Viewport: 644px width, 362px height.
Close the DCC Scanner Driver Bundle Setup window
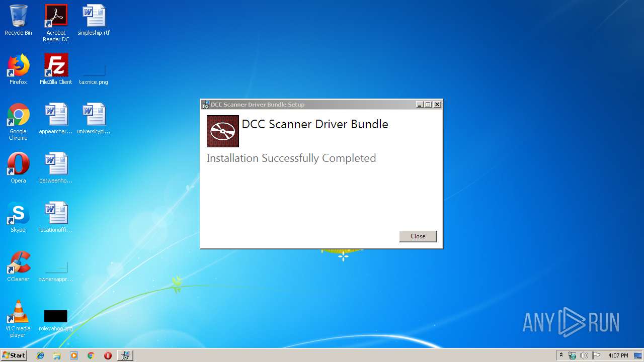pyautogui.click(x=437, y=105)
